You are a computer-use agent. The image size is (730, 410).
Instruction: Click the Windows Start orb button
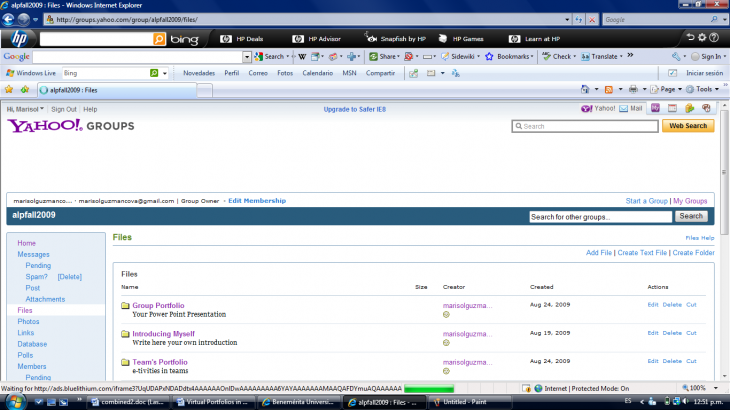pyautogui.click(x=14, y=402)
